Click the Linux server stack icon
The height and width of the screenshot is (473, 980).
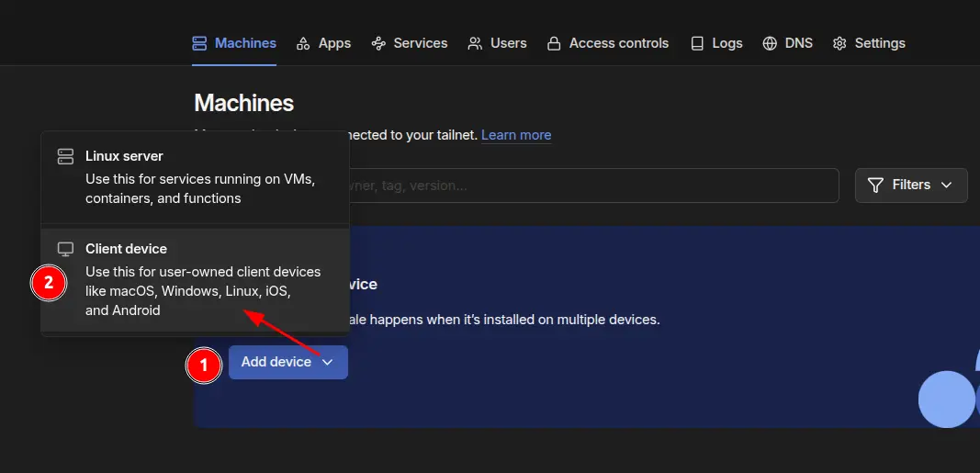click(65, 156)
